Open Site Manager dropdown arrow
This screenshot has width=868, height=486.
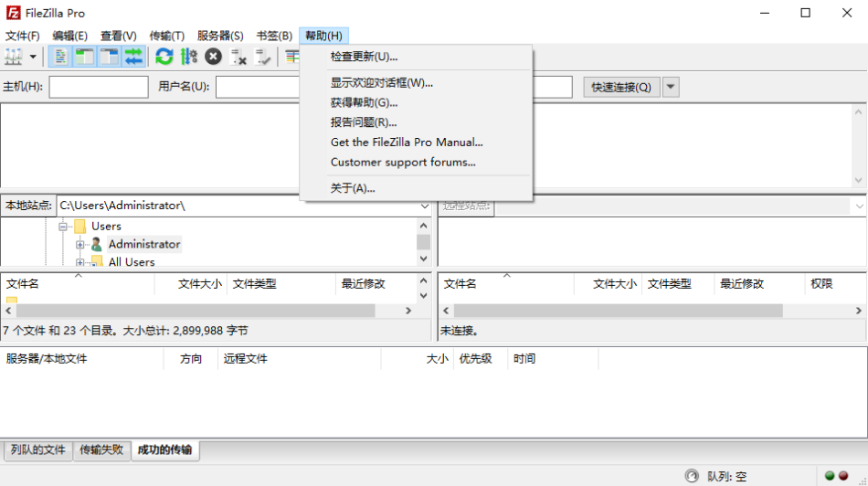click(x=33, y=57)
